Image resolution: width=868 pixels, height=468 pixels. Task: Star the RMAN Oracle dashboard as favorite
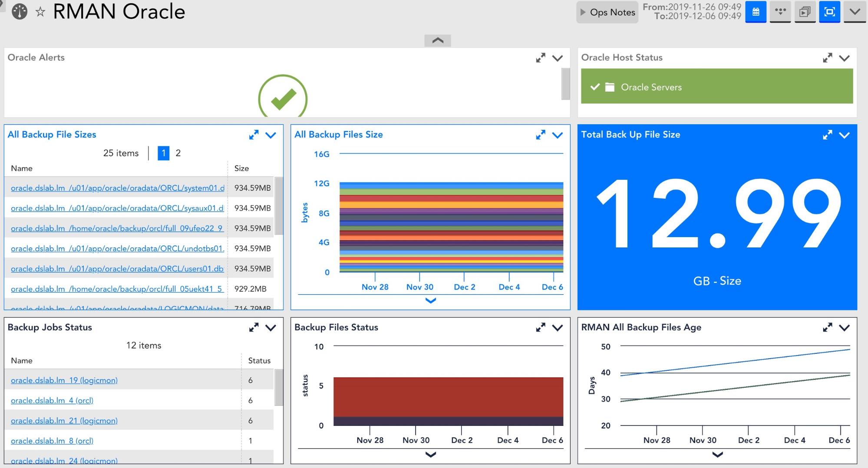(40, 12)
